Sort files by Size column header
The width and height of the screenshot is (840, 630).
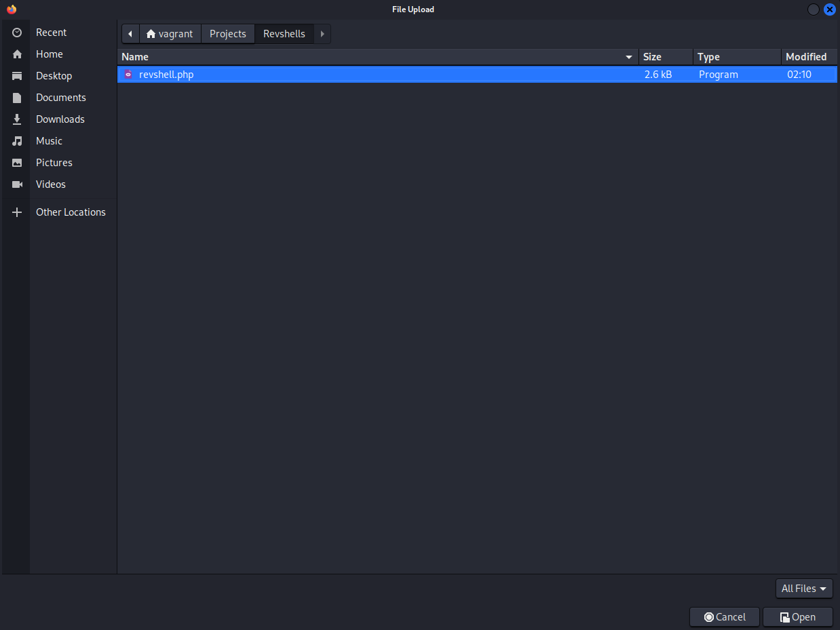point(665,57)
